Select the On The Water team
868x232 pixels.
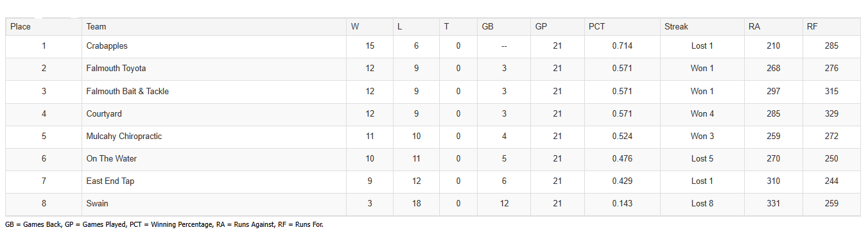click(x=112, y=159)
